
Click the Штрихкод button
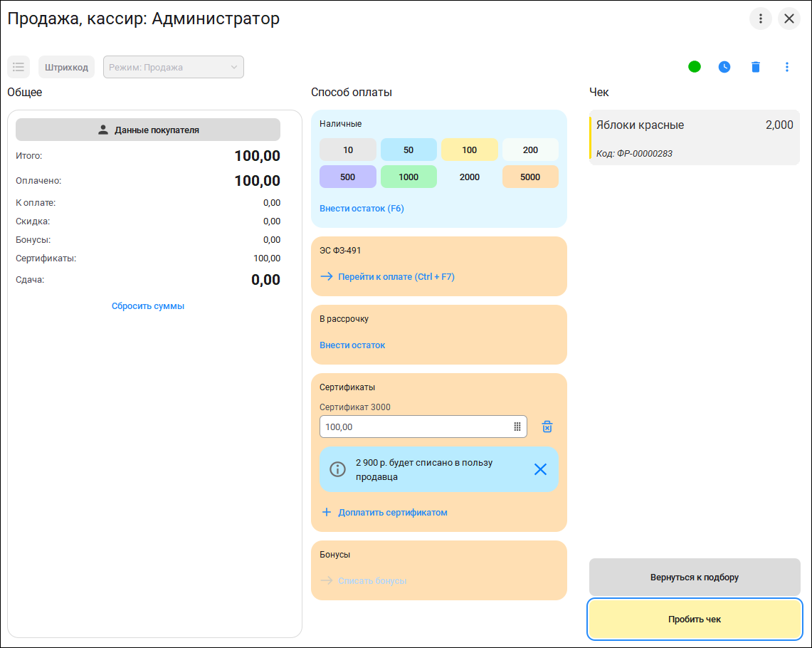coord(66,67)
